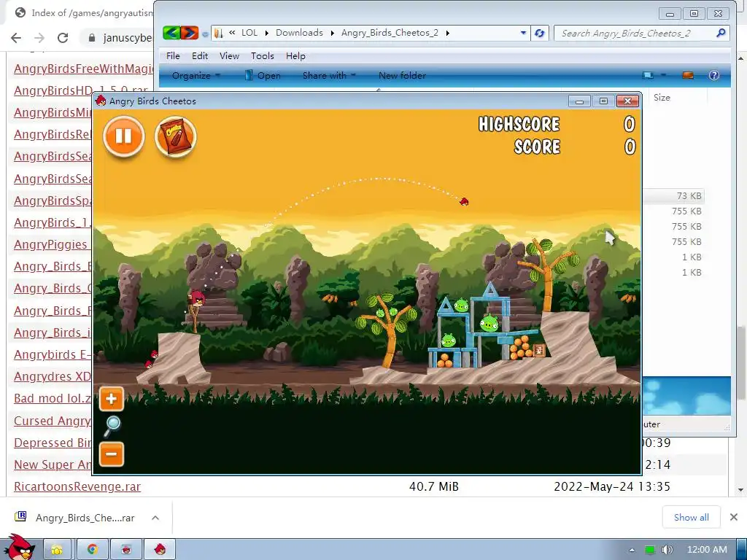
Task: Open the file explorer taskbar icon
Action: 57,550
